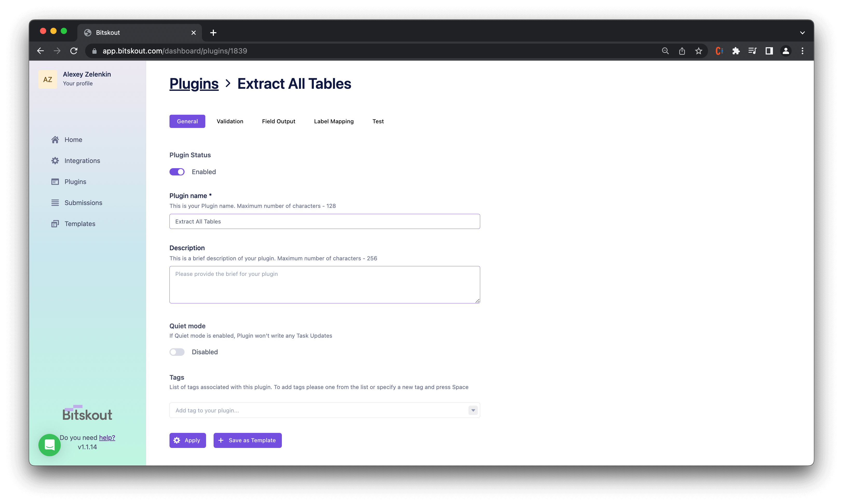This screenshot has width=843, height=504.
Task: Open the tab search chevron in browser
Action: pyautogui.click(x=802, y=33)
